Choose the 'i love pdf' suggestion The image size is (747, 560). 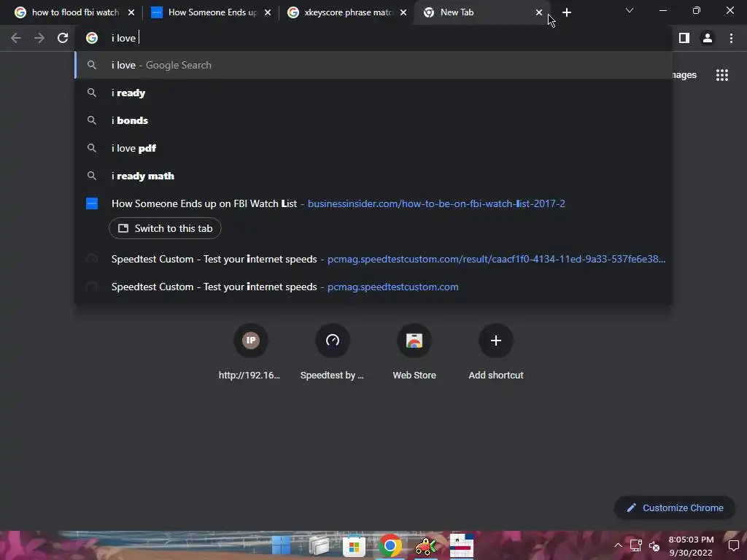pos(373,148)
